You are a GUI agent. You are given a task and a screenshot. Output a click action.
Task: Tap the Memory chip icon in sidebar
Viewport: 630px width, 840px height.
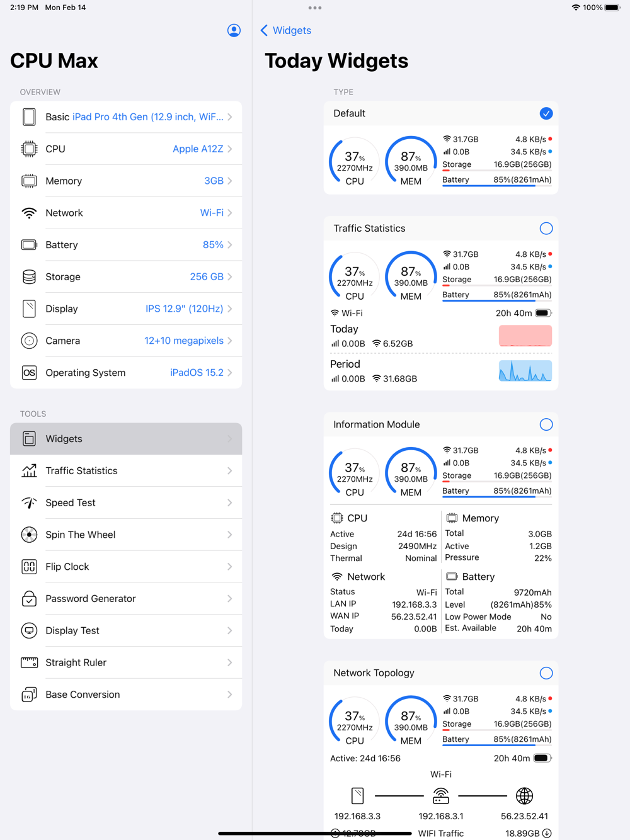29,181
